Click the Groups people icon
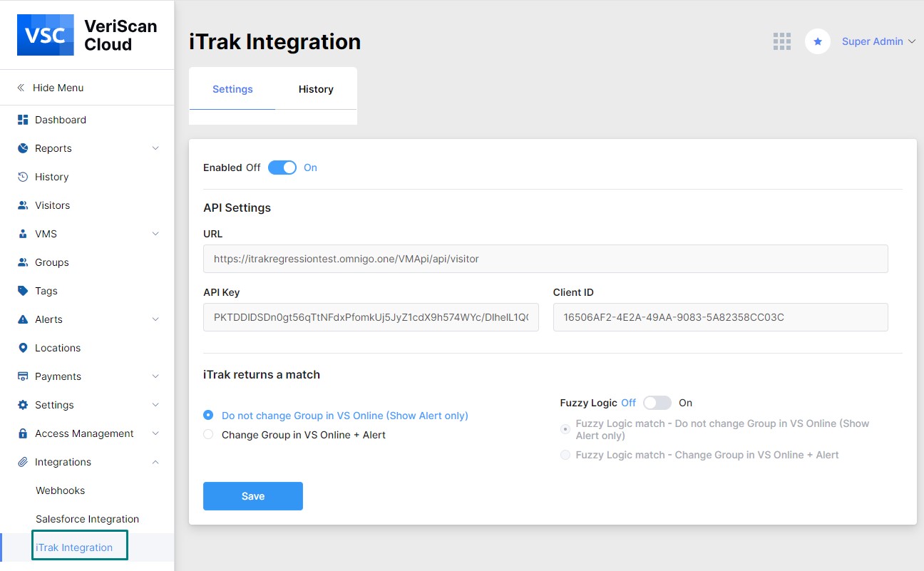This screenshot has height=571, width=924. [x=23, y=262]
